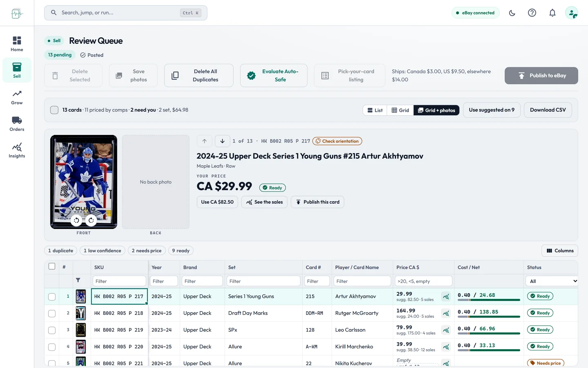Click Use suggested on 9
The width and height of the screenshot is (588, 368).
pos(492,110)
